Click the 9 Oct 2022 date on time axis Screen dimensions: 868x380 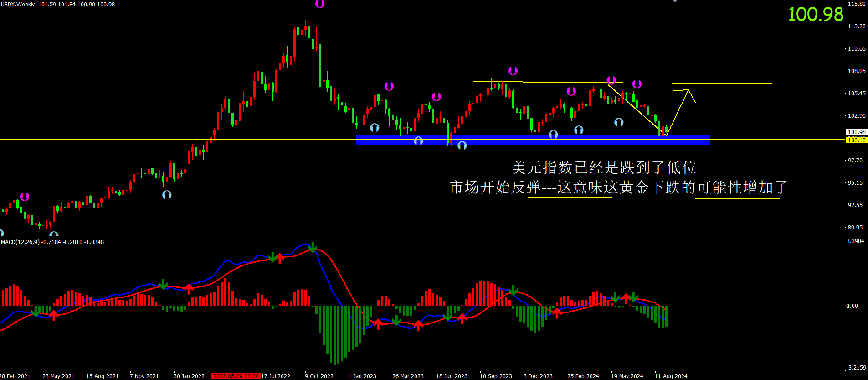tap(319, 376)
